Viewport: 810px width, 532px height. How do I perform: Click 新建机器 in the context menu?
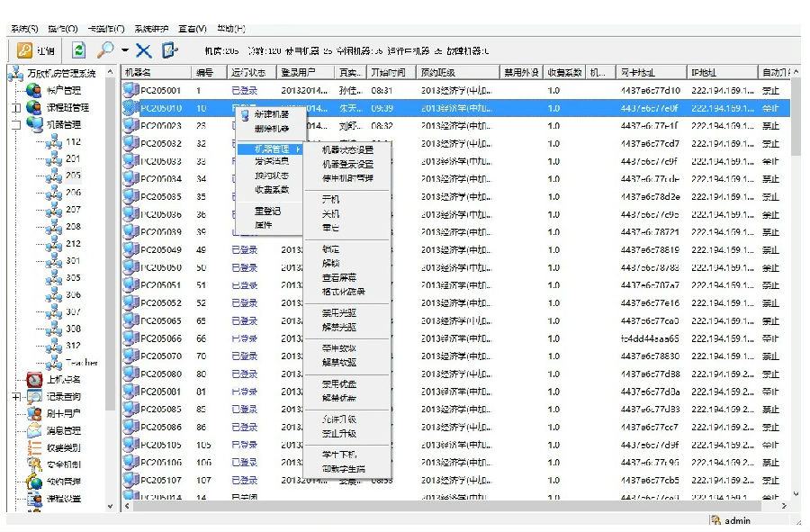tap(271, 115)
